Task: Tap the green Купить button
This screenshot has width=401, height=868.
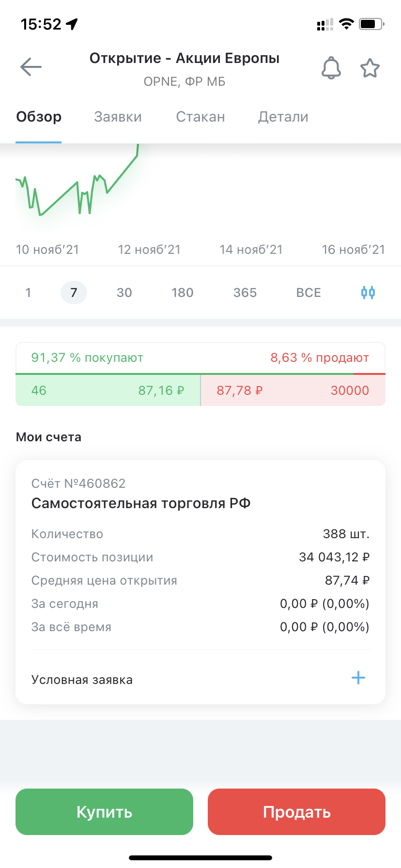Action: [104, 812]
